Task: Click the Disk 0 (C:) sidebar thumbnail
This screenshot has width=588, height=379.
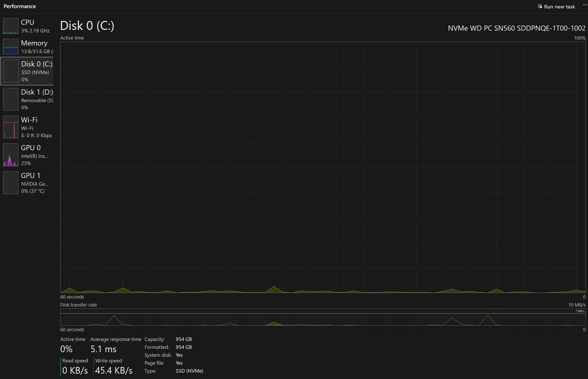Action: 11,71
